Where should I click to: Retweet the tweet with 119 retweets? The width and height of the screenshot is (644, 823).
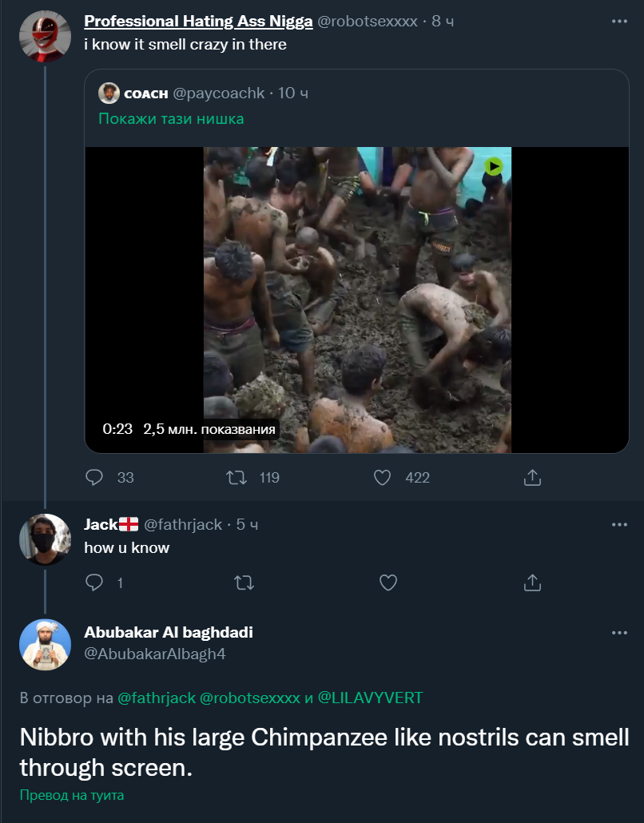click(x=237, y=478)
